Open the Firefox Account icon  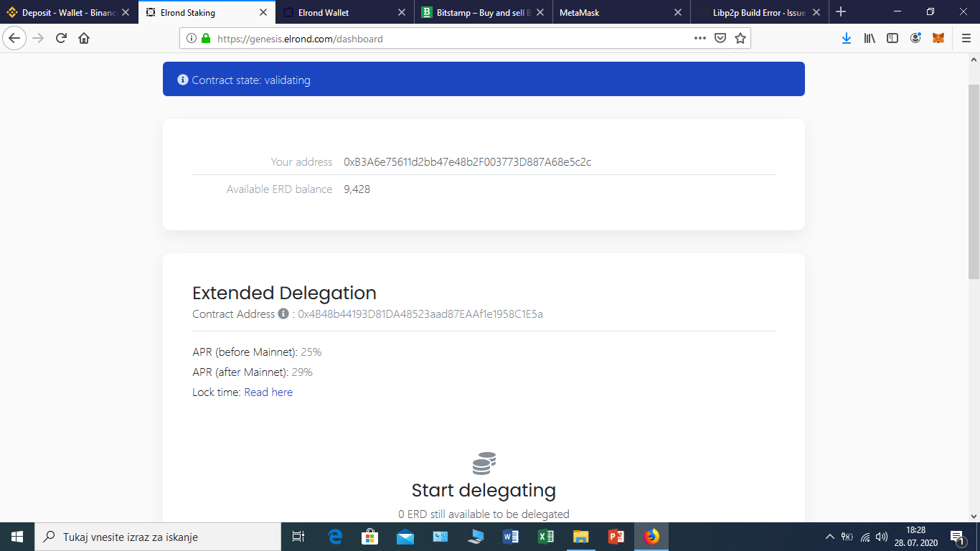coord(915,38)
